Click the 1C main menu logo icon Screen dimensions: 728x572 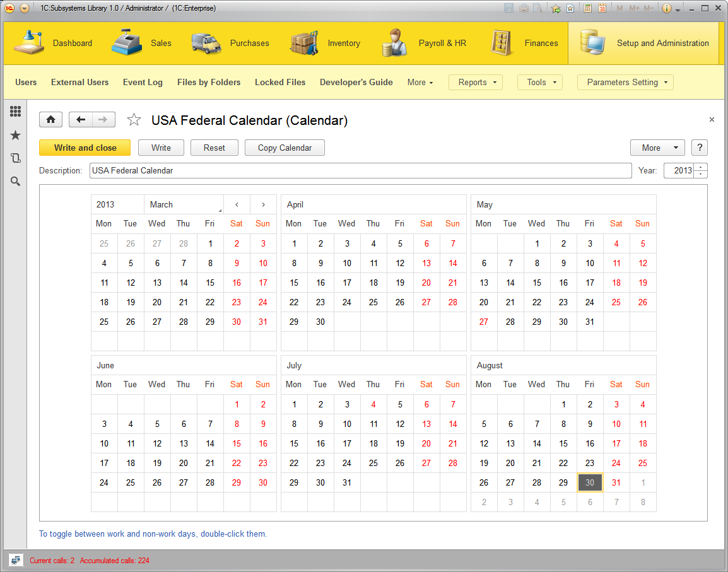coord(9,8)
